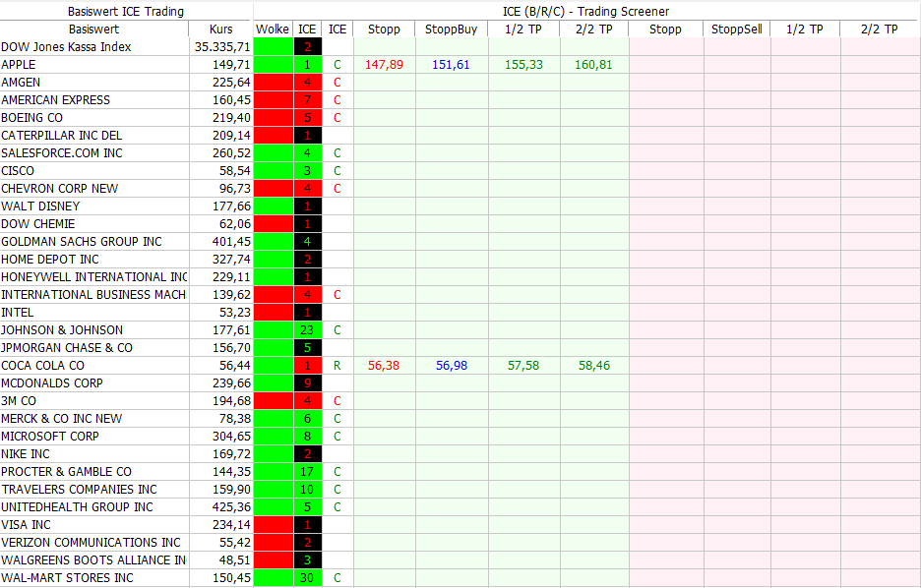921x588 pixels.
Task: Click the green Wolke cell for MICROSOFT CORP
Action: (x=274, y=436)
